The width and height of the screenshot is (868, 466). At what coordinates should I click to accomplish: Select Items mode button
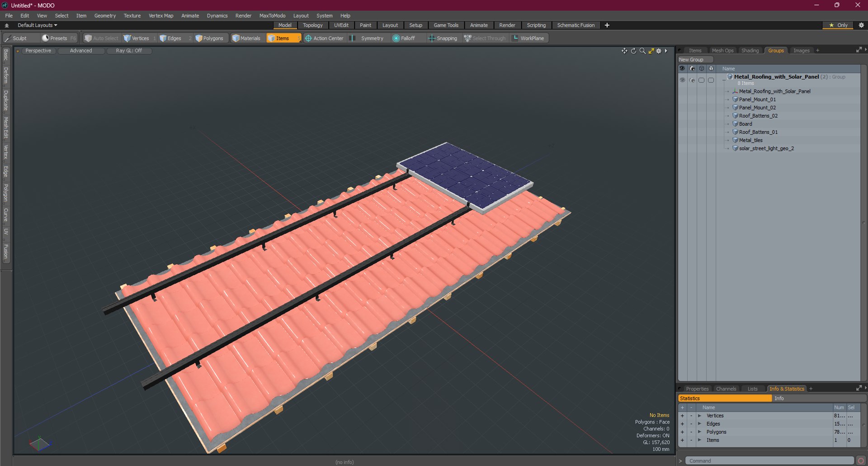[x=283, y=38]
